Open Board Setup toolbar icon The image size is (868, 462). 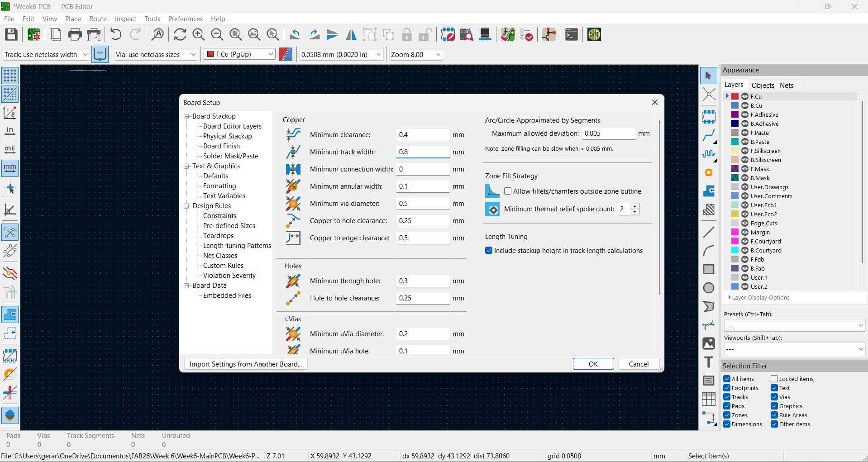pyautogui.click(x=34, y=35)
